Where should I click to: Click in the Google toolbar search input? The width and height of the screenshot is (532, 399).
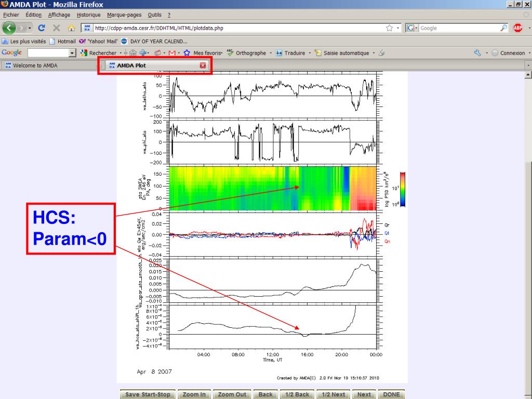48,53
